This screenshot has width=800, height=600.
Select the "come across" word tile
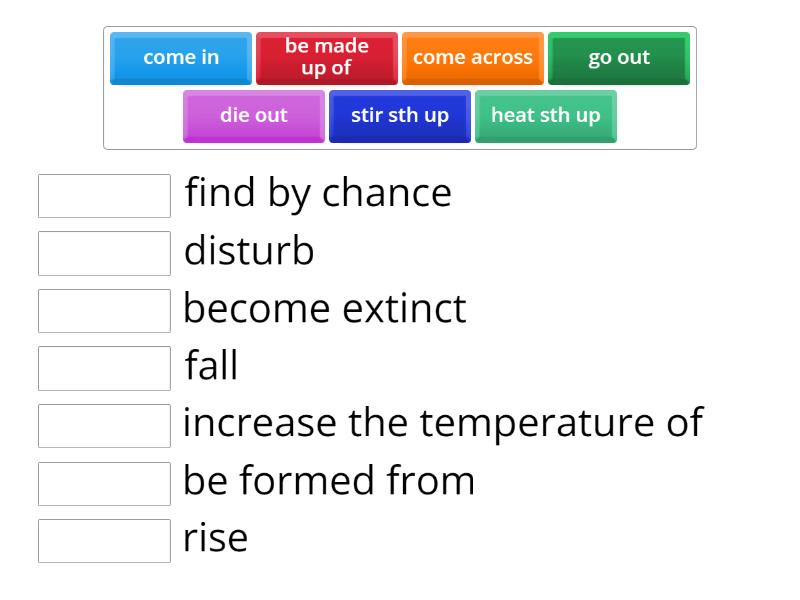(473, 57)
